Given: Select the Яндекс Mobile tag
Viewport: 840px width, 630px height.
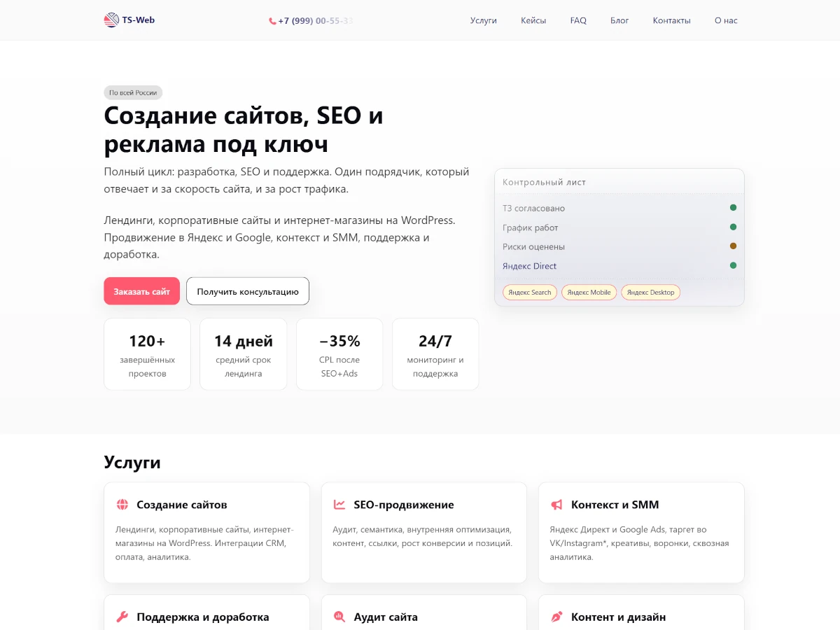Looking at the screenshot, I should point(589,293).
